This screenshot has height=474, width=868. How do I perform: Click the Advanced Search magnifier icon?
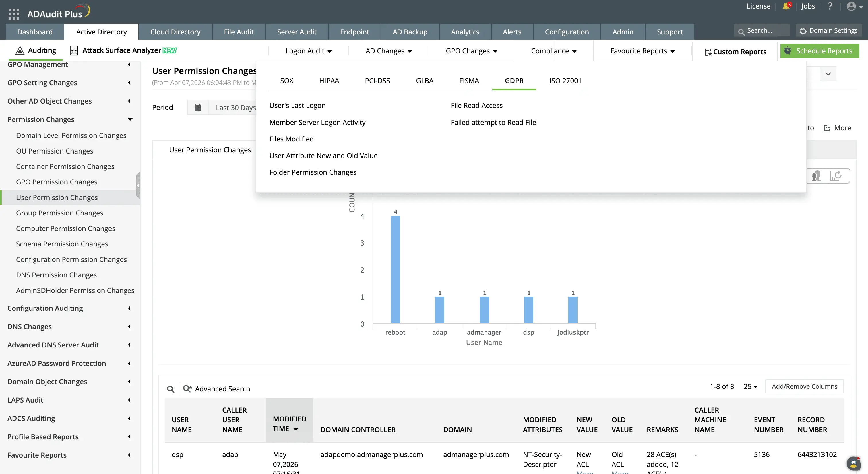click(187, 389)
